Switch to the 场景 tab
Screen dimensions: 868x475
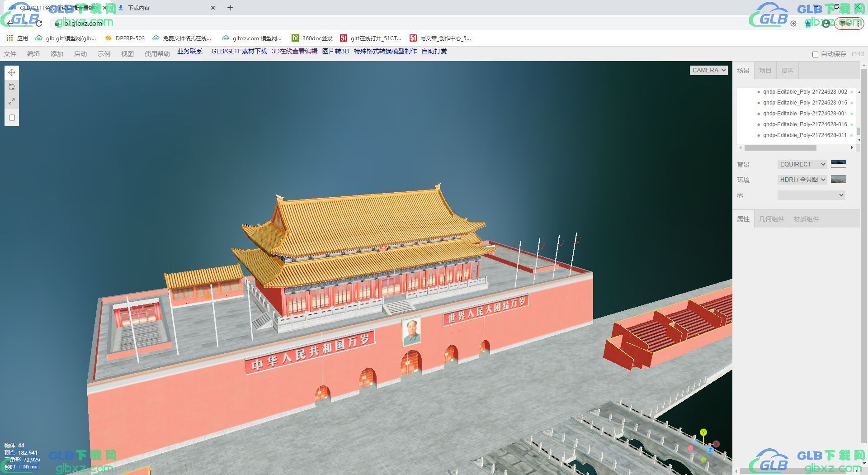coord(743,71)
